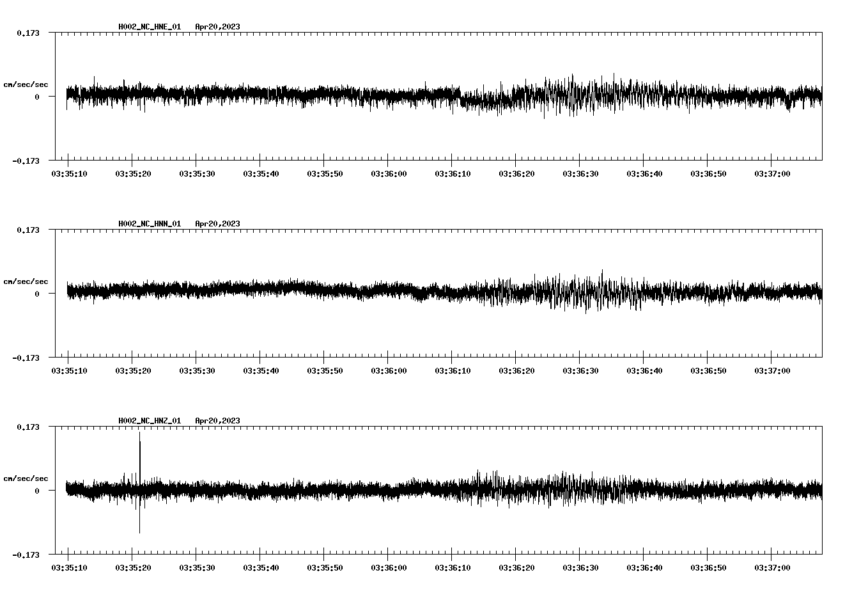Click the cm/sec/sec label on bottom plot
The width and height of the screenshot is (868, 591).
point(26,477)
